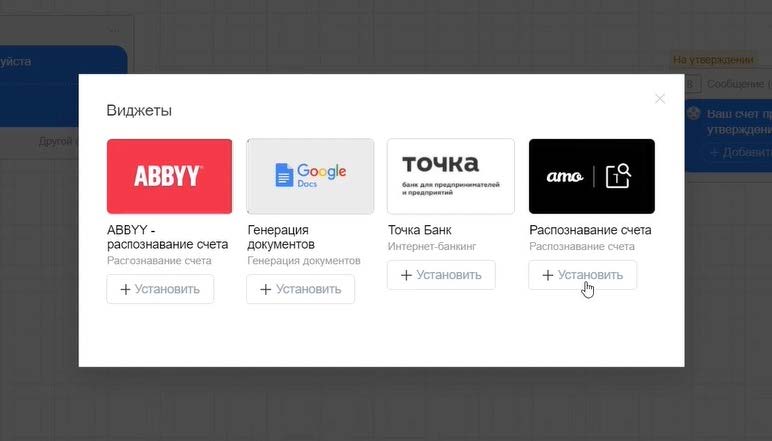Install the Точка Банк widget

pos(441,275)
